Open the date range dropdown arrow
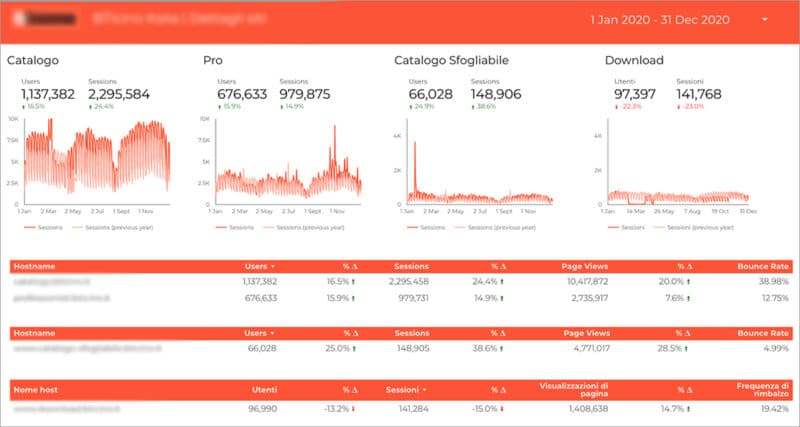800x427 pixels. tap(764, 20)
